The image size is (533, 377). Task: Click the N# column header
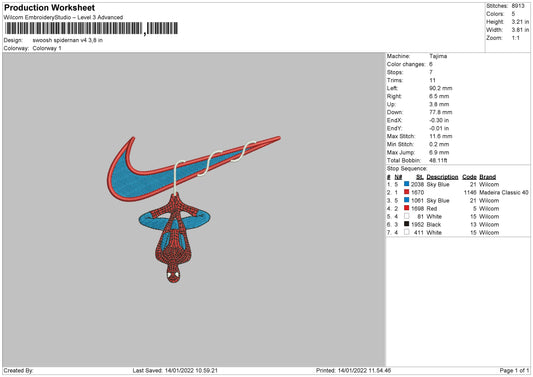pos(398,177)
